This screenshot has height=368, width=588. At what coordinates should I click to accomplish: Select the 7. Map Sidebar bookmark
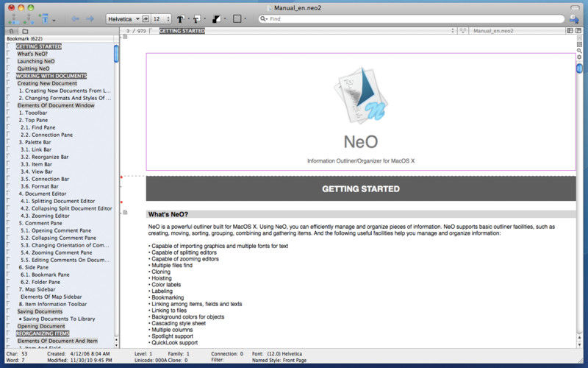pyautogui.click(x=37, y=289)
